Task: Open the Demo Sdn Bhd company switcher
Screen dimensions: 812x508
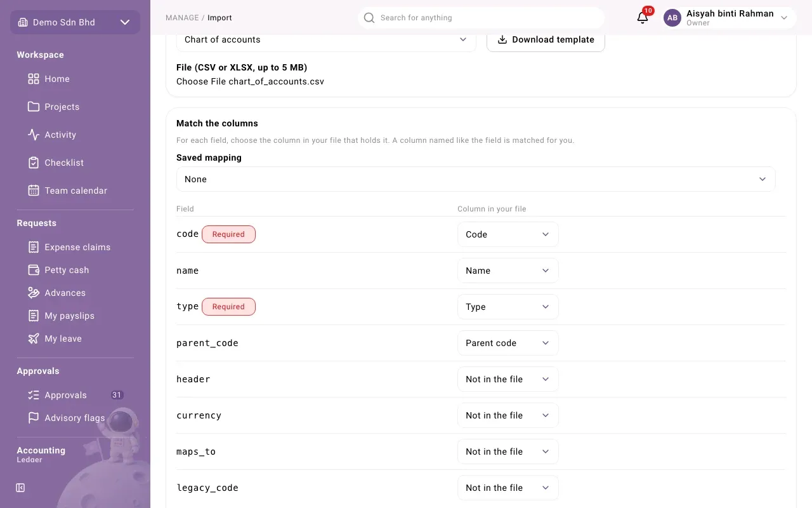Action: pos(75,22)
